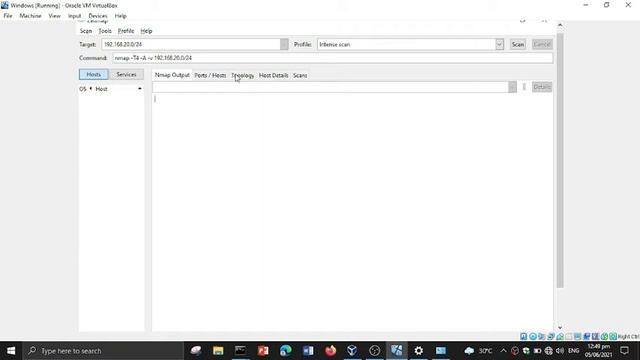Open File Explorer from the taskbar

tap(218, 351)
